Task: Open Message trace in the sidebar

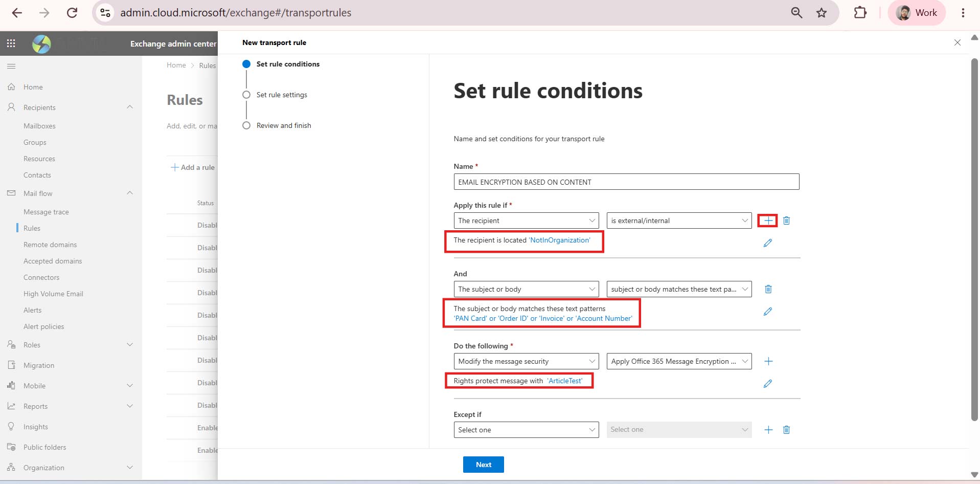Action: click(46, 212)
